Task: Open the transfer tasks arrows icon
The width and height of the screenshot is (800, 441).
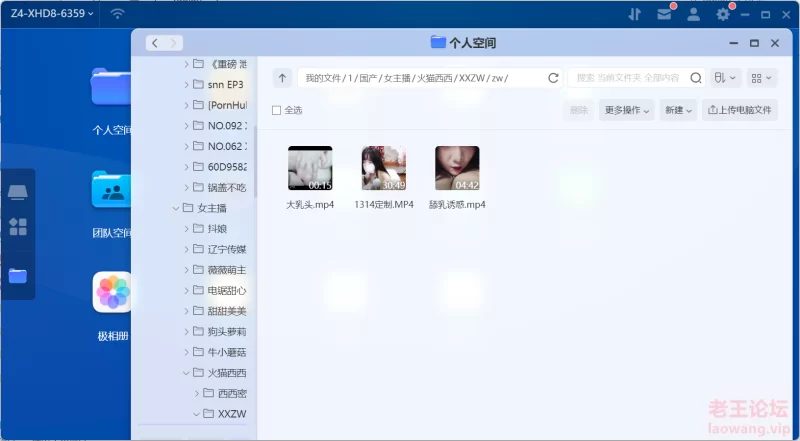Action: (x=634, y=14)
